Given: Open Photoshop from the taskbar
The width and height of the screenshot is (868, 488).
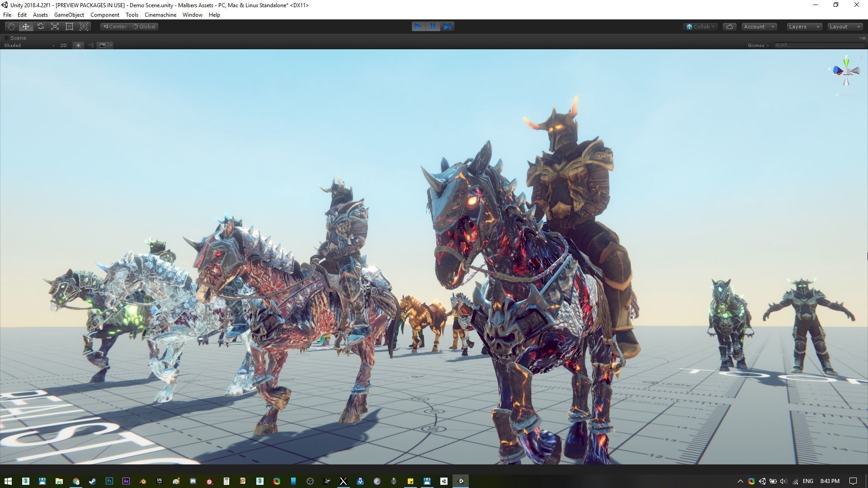Looking at the screenshot, I should pyautogui.click(x=109, y=481).
